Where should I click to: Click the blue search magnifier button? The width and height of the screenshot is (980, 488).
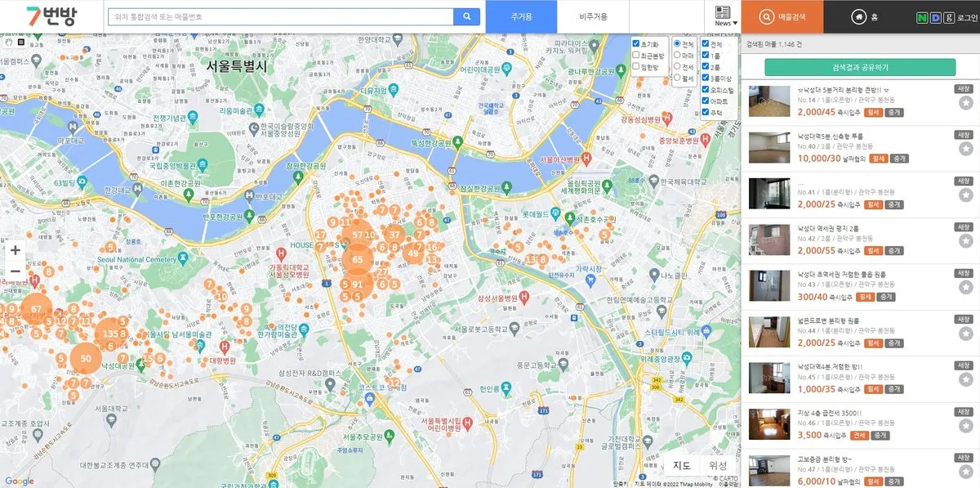pos(466,16)
